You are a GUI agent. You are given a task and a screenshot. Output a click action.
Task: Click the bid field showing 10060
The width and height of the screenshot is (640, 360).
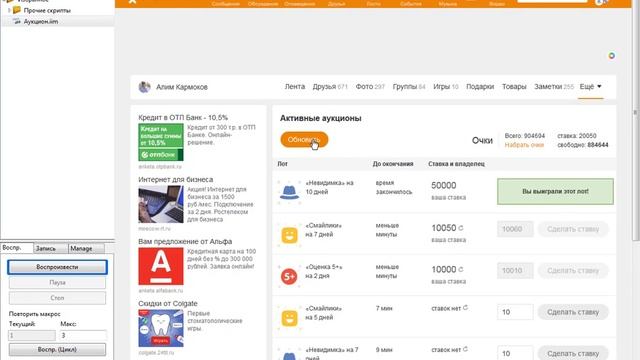point(515,229)
